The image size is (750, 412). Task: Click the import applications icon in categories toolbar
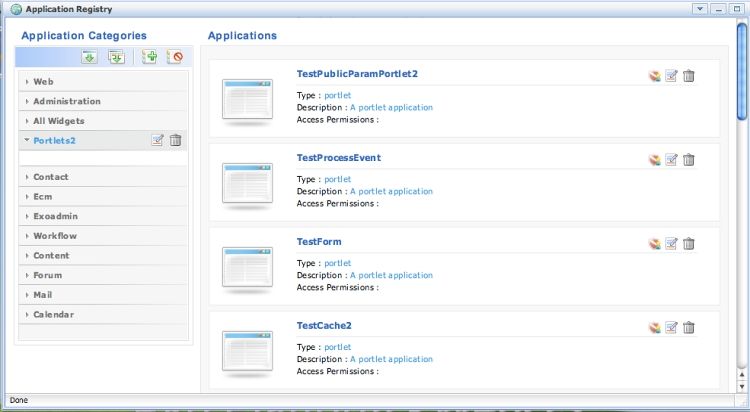[89, 57]
